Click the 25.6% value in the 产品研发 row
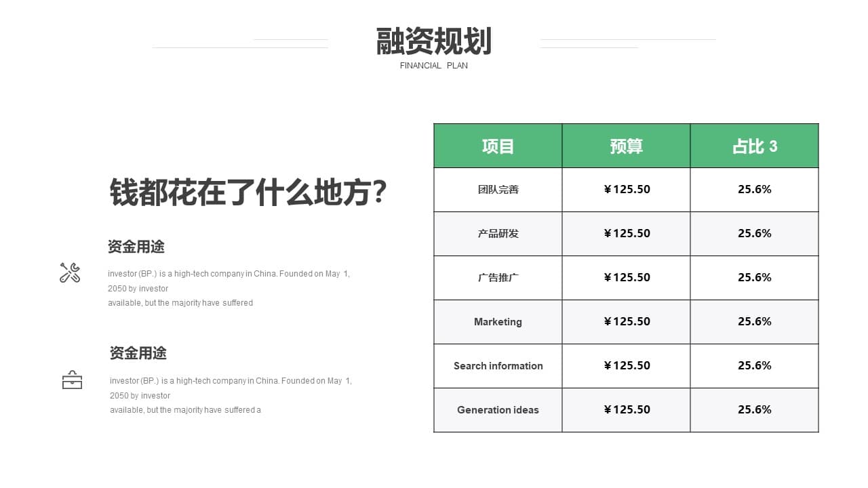Screen dimensions: 868x488 point(755,234)
